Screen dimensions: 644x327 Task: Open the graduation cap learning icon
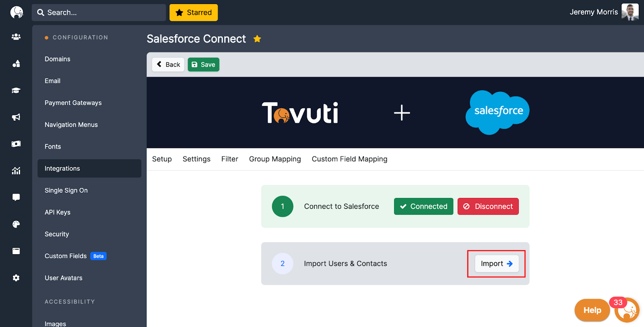16,90
